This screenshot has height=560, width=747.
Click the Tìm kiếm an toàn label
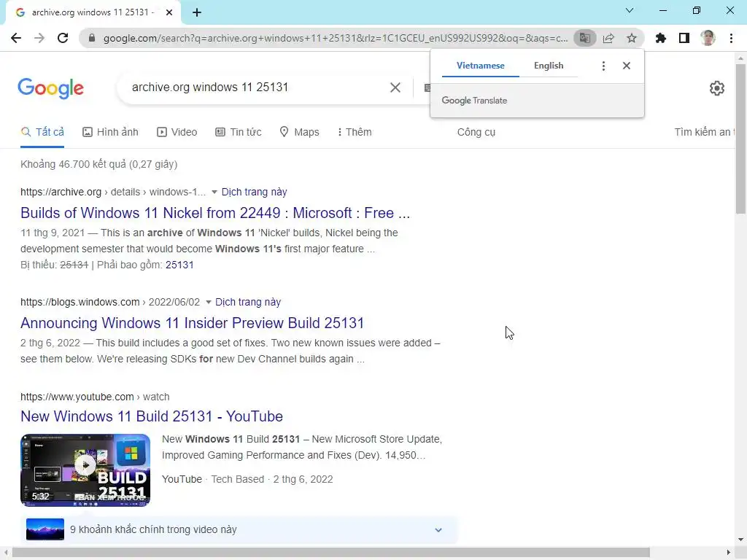click(704, 132)
